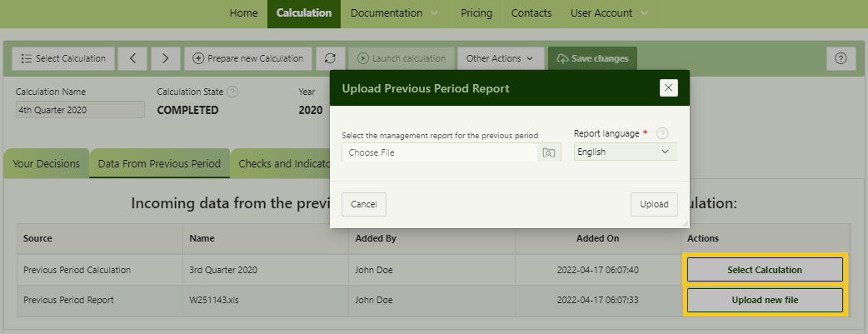Open the Contacts menu item

click(x=531, y=13)
